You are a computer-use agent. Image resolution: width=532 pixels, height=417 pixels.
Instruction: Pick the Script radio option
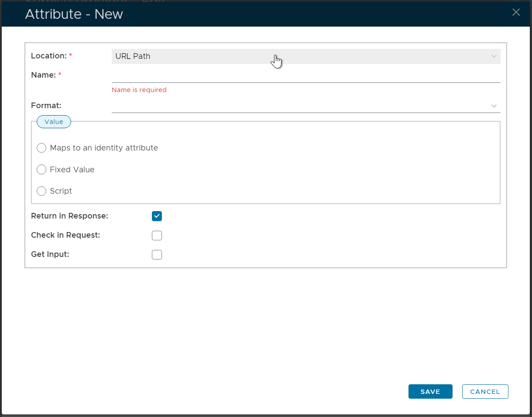point(42,191)
